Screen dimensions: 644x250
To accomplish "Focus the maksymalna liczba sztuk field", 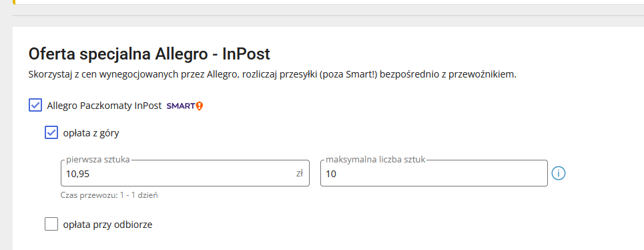I will pyautogui.click(x=434, y=173).
